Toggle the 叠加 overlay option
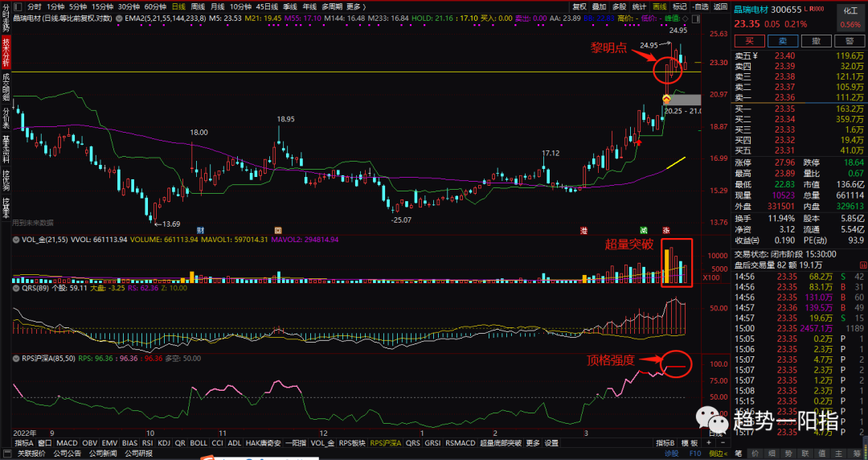Image resolution: width=868 pixels, height=460 pixels. 599,6
